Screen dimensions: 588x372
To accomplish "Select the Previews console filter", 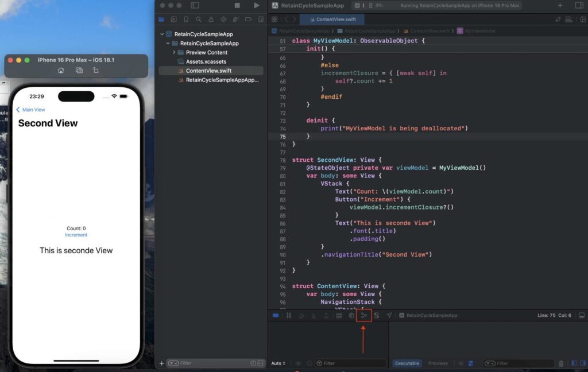I will coord(438,363).
